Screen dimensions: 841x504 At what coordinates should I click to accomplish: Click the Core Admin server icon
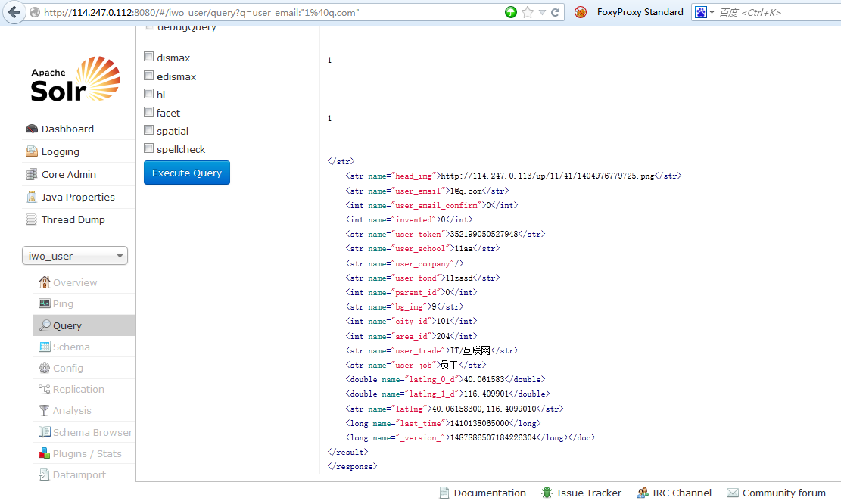(32, 174)
